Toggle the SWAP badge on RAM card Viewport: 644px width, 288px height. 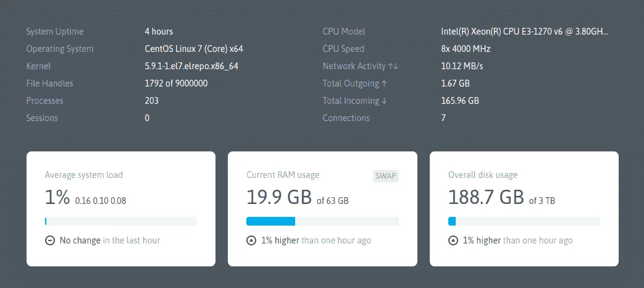point(386,176)
